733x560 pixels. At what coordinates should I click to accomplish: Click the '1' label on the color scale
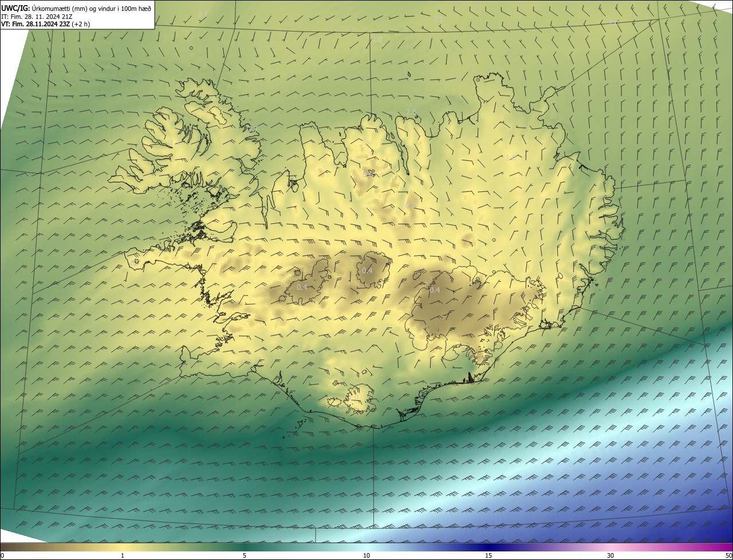pos(123,555)
